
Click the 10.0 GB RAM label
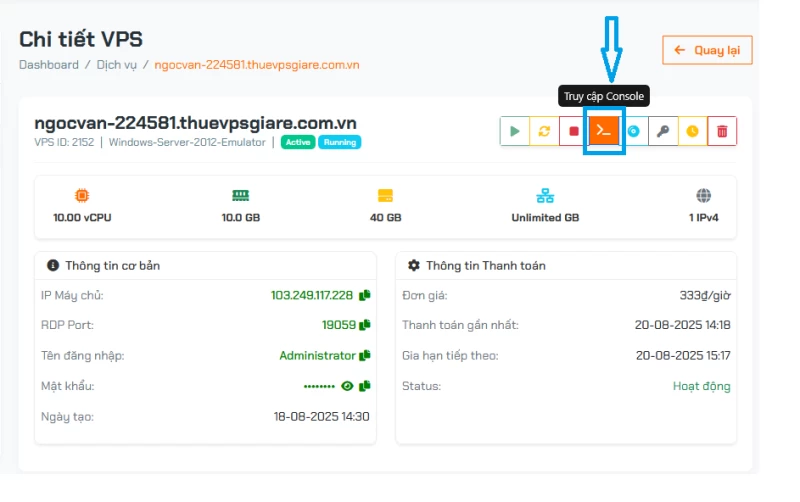point(241,217)
